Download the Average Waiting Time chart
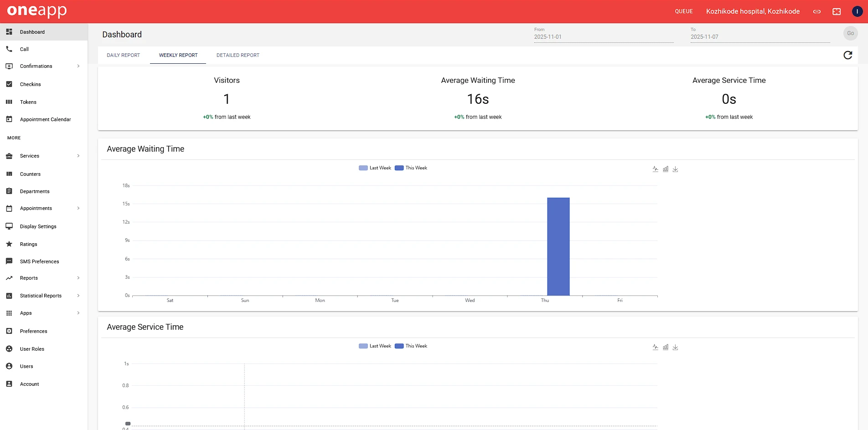This screenshot has height=430, width=868. (x=676, y=169)
